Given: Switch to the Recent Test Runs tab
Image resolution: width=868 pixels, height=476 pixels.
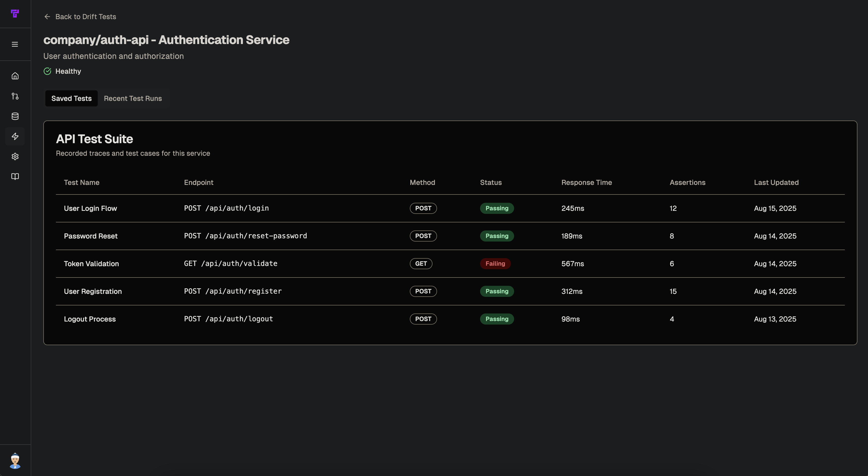Looking at the screenshot, I should 133,98.
